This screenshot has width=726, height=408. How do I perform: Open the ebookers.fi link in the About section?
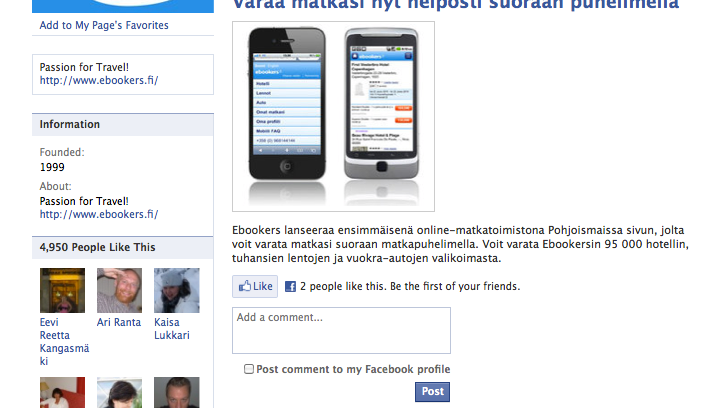coord(99,214)
